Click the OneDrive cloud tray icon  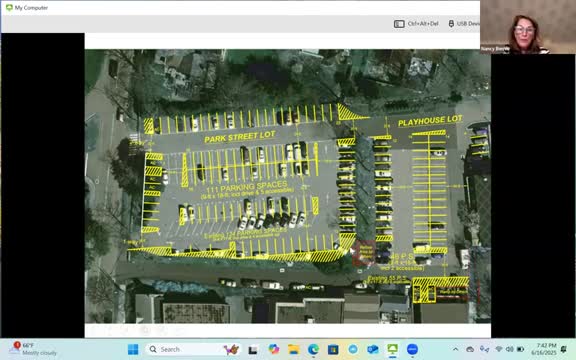pos(470,349)
